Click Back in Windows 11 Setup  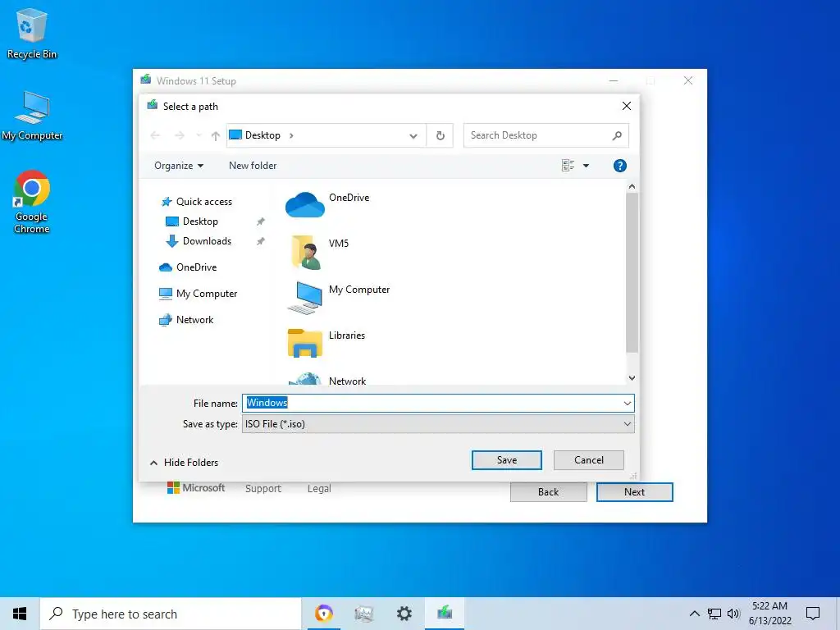[548, 492]
